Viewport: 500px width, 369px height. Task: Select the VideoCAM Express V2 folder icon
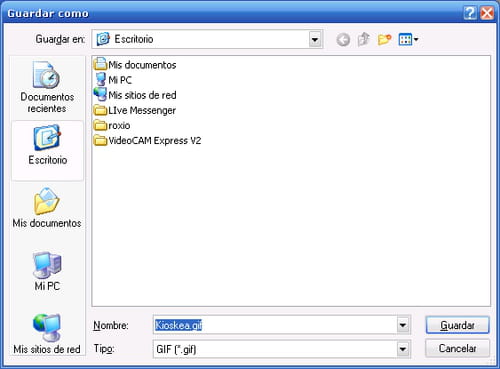[100, 140]
